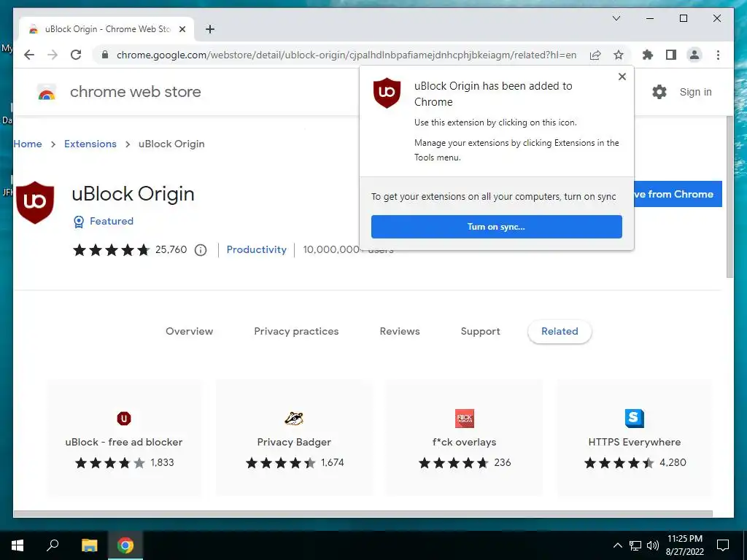The height and width of the screenshot is (560, 747).
Task: Go to Home breadcrumb link
Action: click(x=28, y=144)
